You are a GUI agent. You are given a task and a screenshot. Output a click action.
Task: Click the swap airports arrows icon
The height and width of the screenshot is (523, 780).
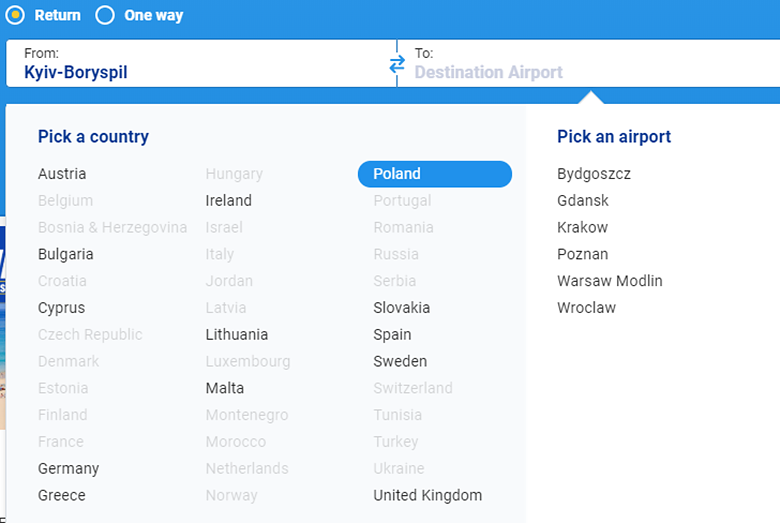click(397, 64)
